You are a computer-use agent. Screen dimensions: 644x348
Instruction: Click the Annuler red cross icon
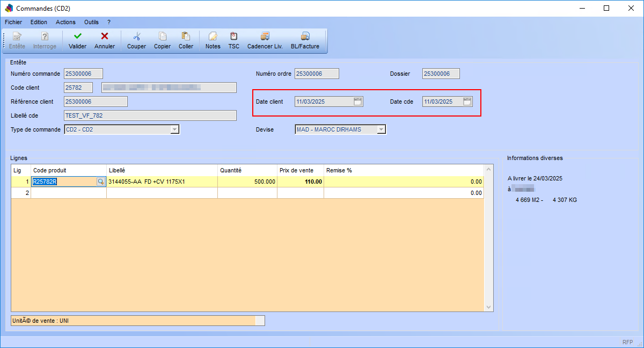tap(105, 37)
